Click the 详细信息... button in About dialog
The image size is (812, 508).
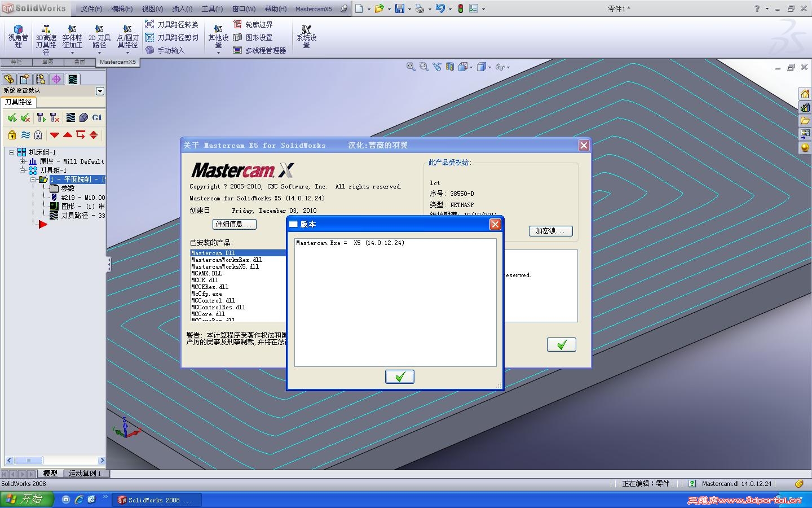pyautogui.click(x=235, y=224)
